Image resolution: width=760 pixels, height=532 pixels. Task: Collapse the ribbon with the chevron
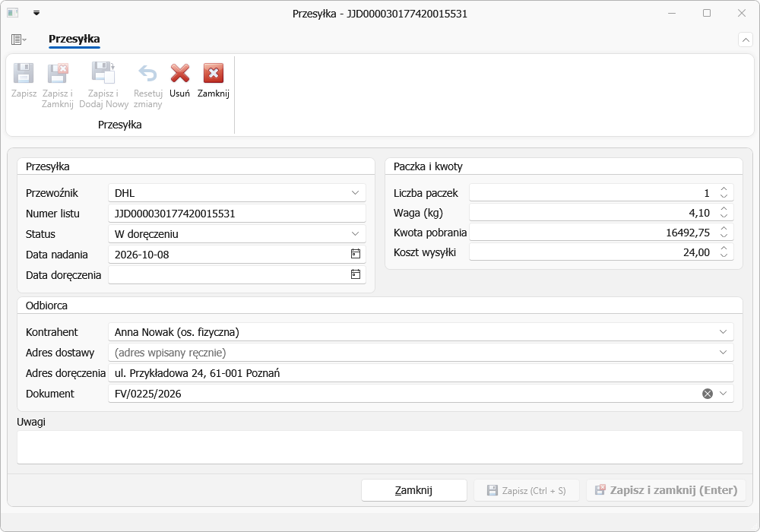[745, 40]
